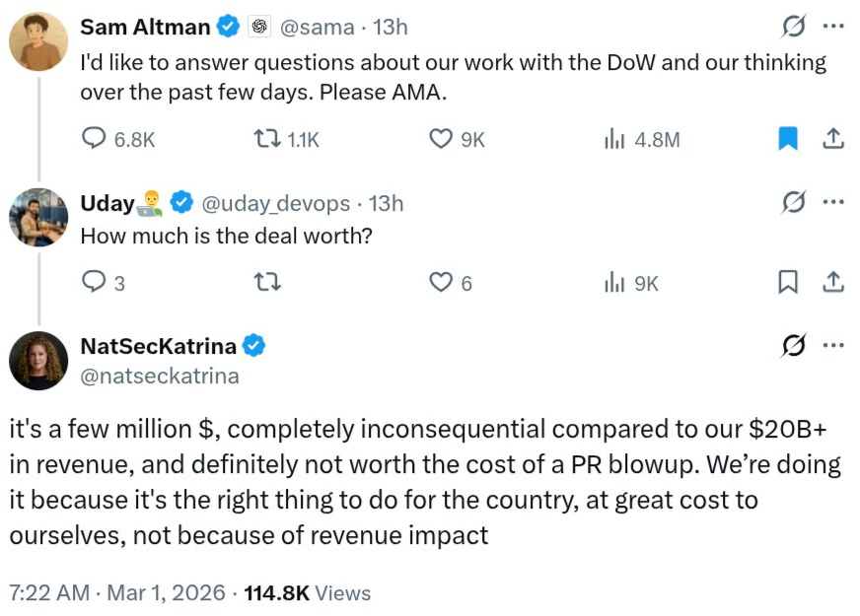The width and height of the screenshot is (860, 616).
Task: Open more options on Sam Altman's tweet
Action: click(833, 27)
